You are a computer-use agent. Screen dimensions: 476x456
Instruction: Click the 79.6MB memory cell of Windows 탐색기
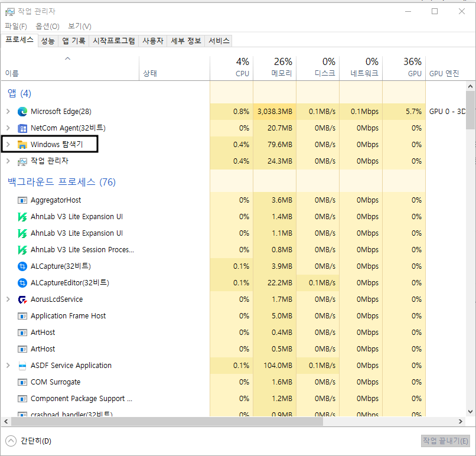pyautogui.click(x=275, y=145)
